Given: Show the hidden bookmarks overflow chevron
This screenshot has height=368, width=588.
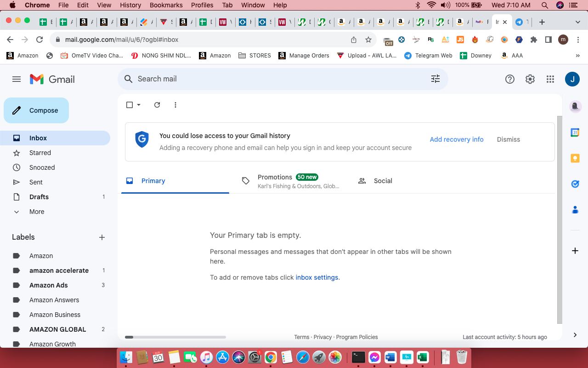Looking at the screenshot, I should pos(577,55).
